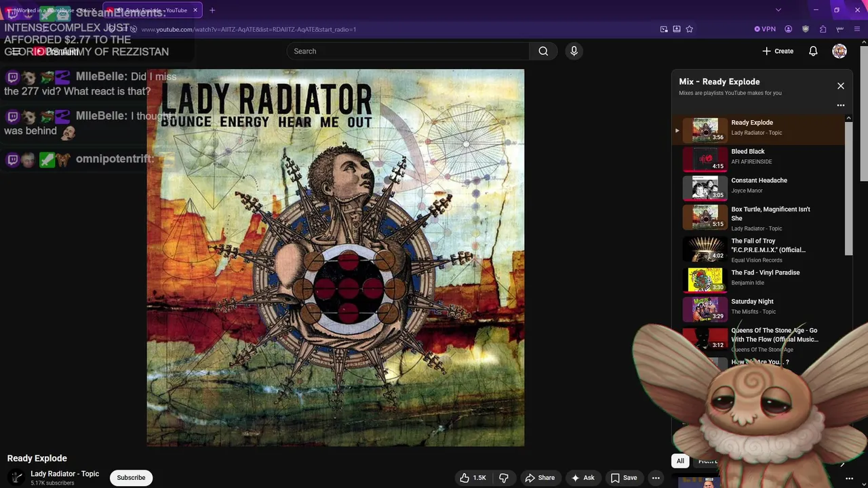Start voice search with the microphone
This screenshot has width=868, height=488.
[x=574, y=51]
